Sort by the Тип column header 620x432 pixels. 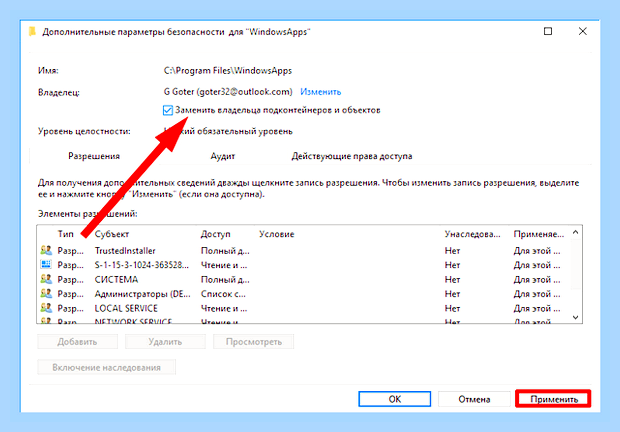coord(65,234)
